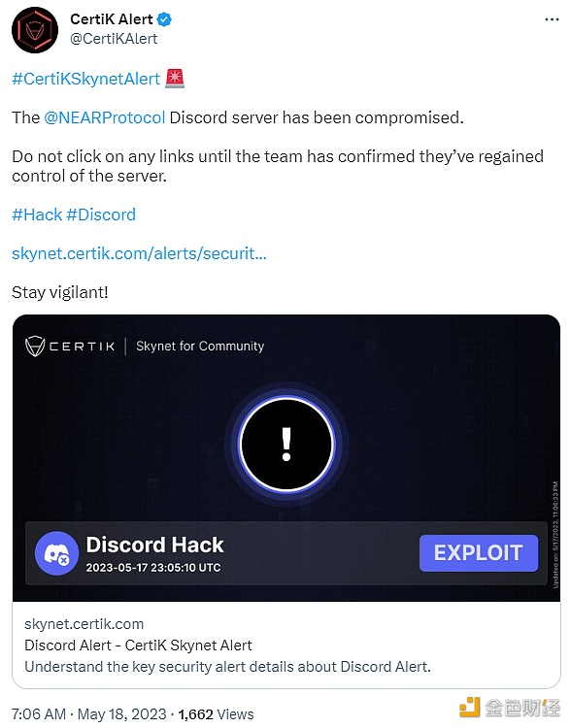Open the three-dot more options menu

[x=552, y=19]
